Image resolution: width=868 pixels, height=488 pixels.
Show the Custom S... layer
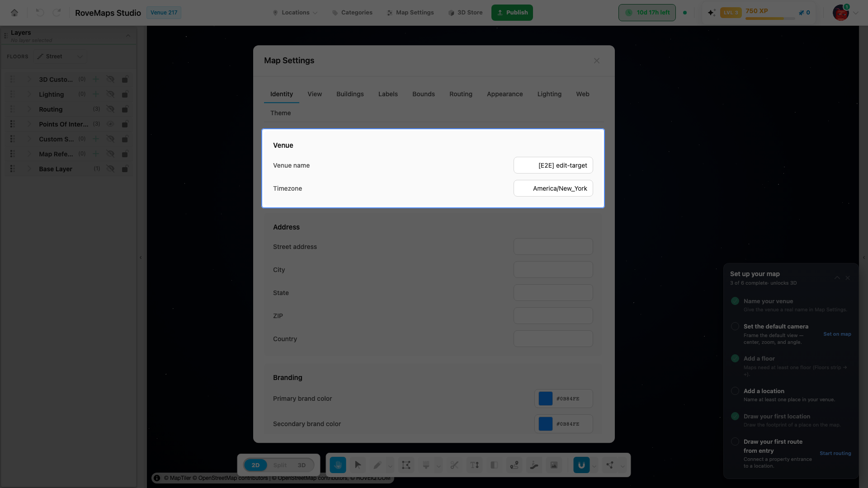[110, 139]
